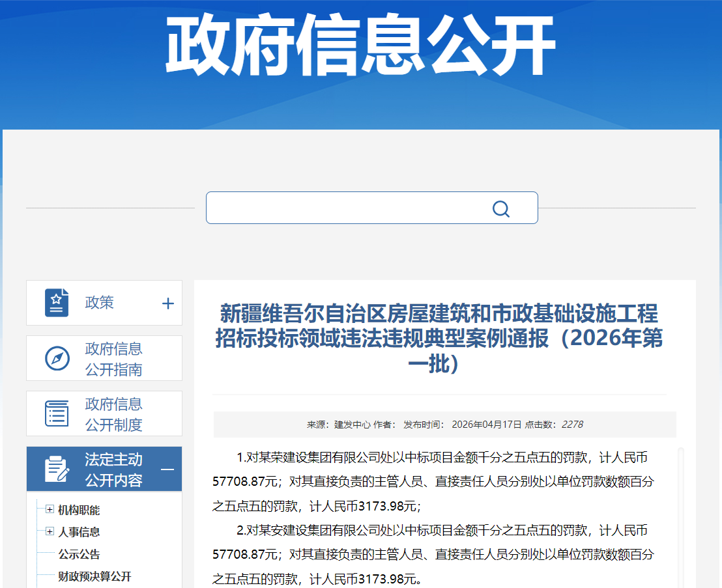Open the 公示公告 tree item
This screenshot has width=722, height=588.
[x=79, y=554]
